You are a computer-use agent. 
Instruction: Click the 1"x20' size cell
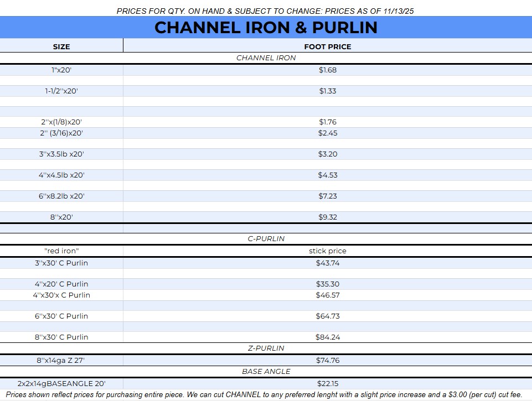[61, 70]
